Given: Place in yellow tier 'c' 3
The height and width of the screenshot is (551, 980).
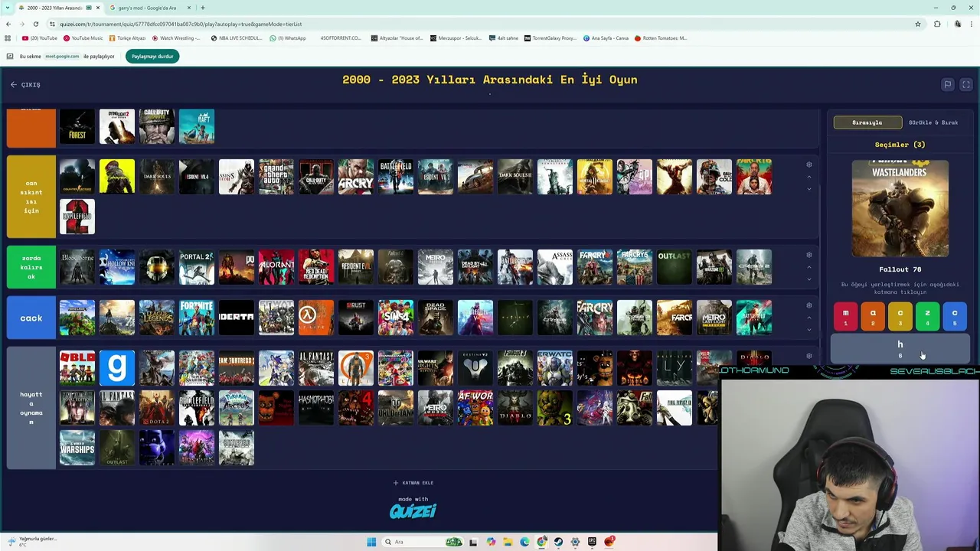Looking at the screenshot, I should tap(900, 317).
